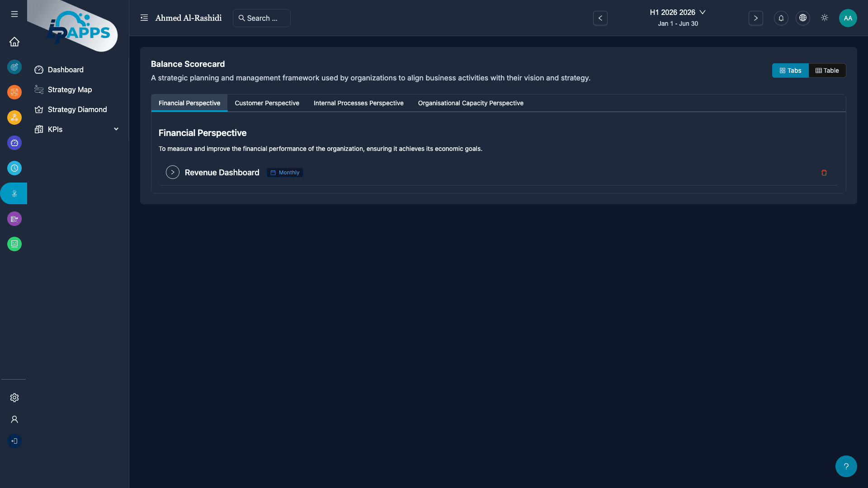
Task: Toggle light/dark theme sun icon
Action: click(824, 18)
